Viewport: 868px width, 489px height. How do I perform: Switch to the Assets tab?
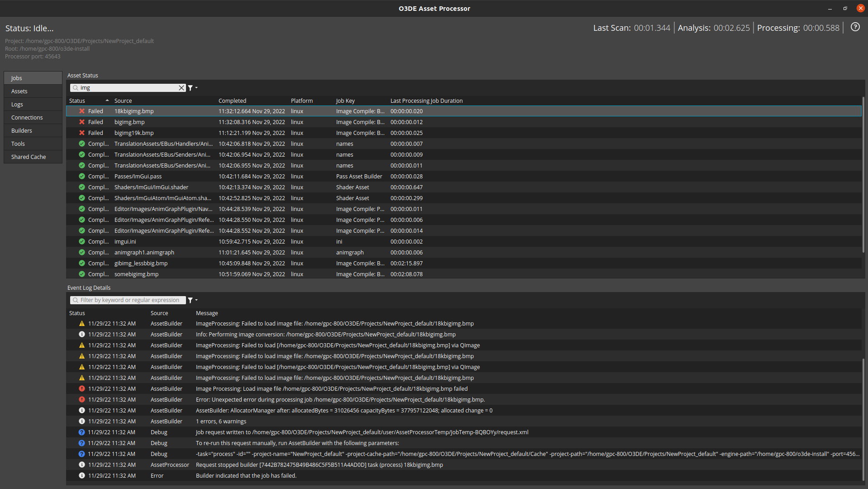coord(19,91)
